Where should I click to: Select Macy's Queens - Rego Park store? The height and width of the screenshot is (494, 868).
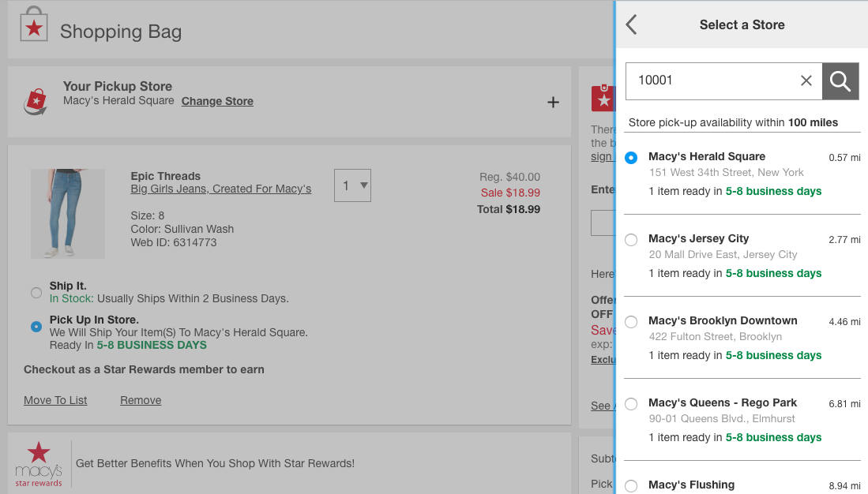(630, 403)
